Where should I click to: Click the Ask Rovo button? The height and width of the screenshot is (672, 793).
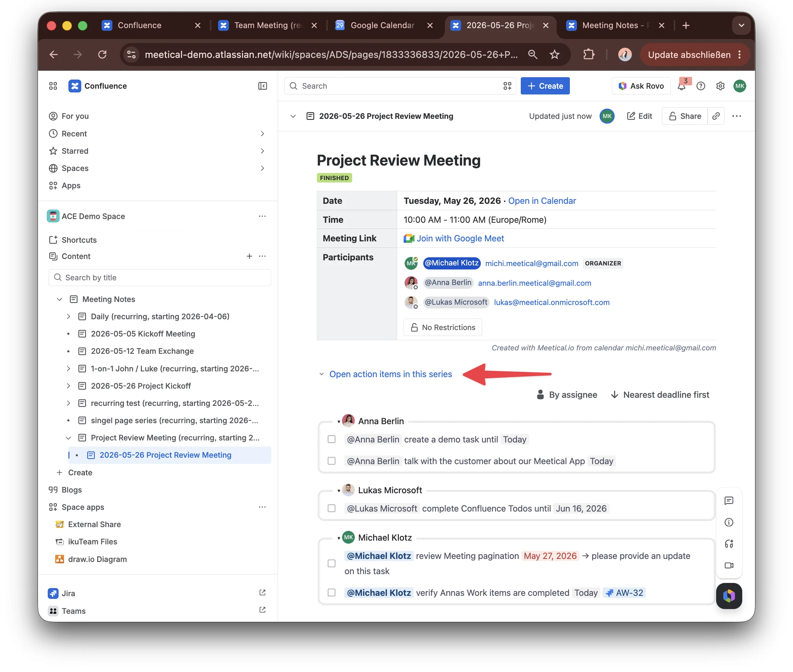[x=641, y=86]
